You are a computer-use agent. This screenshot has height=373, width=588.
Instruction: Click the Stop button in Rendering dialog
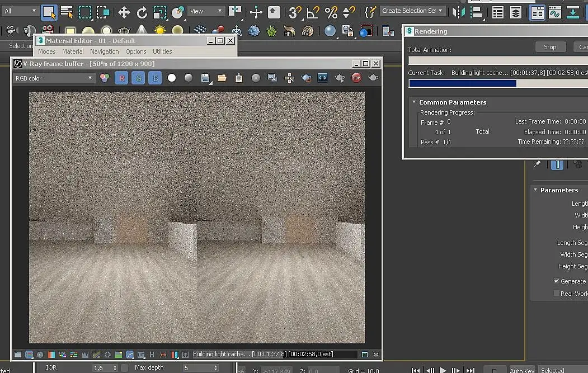[550, 47]
